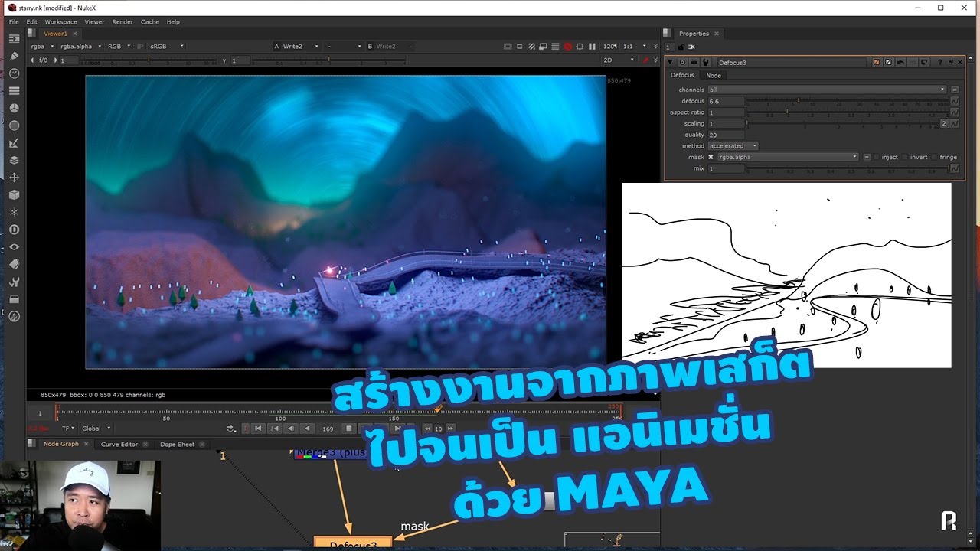Open the Cache menu
This screenshot has height=551, width=980.
[x=150, y=22]
